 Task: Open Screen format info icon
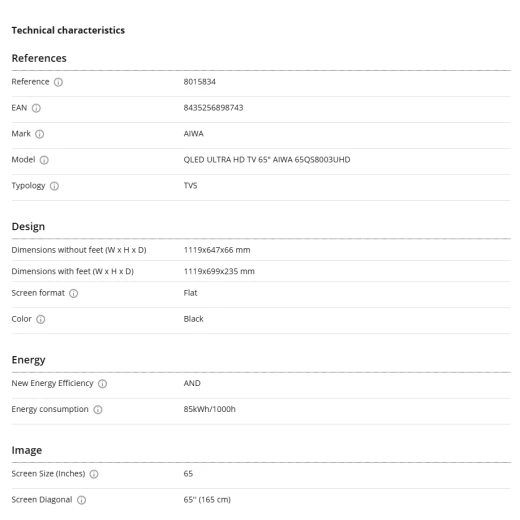click(x=73, y=293)
